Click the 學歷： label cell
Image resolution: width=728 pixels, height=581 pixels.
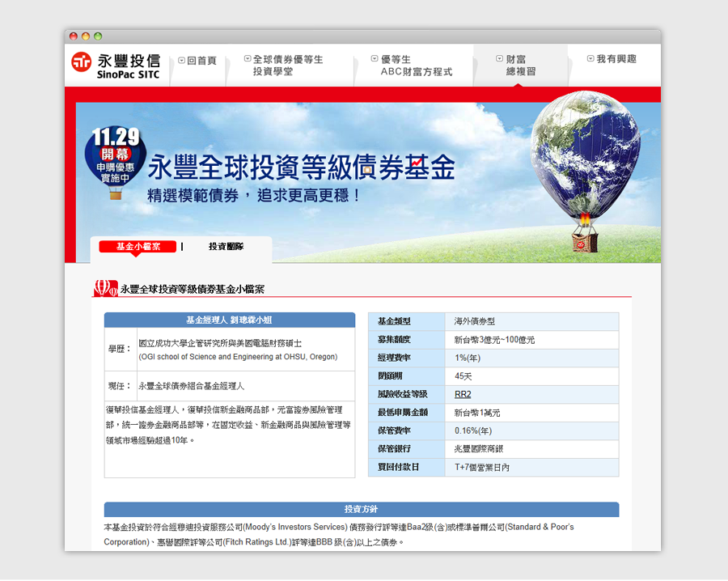pos(121,350)
